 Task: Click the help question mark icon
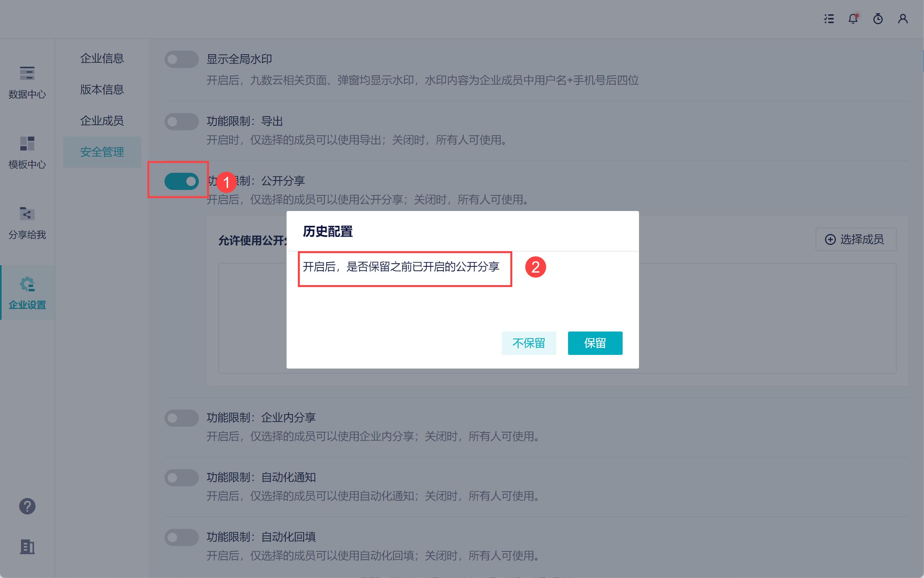(27, 506)
